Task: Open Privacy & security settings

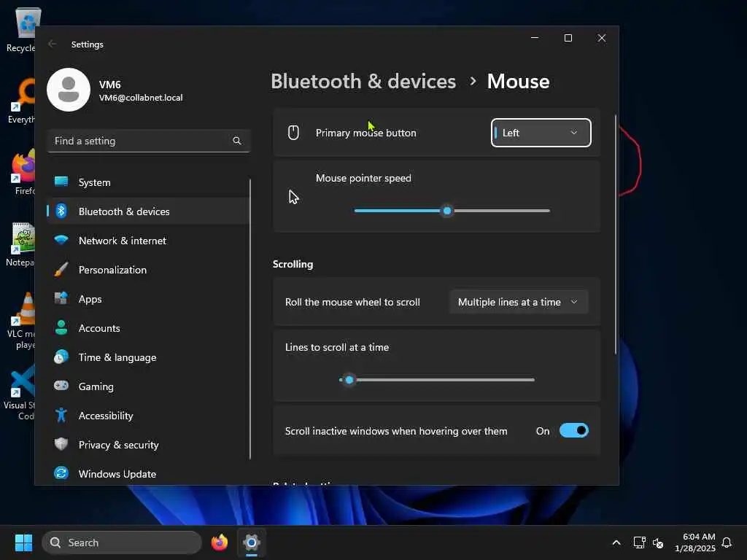Action: click(148, 445)
